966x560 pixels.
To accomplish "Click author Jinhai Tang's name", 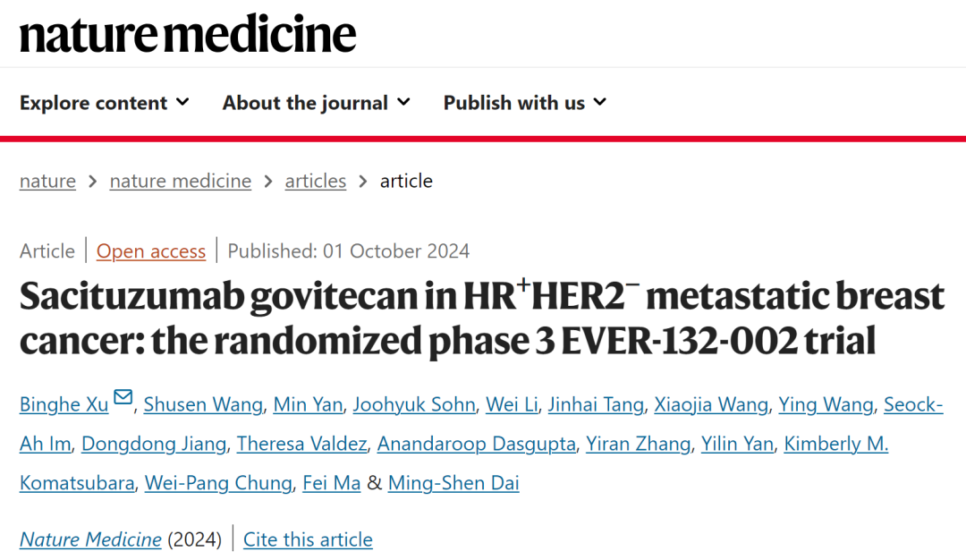I will [x=597, y=405].
